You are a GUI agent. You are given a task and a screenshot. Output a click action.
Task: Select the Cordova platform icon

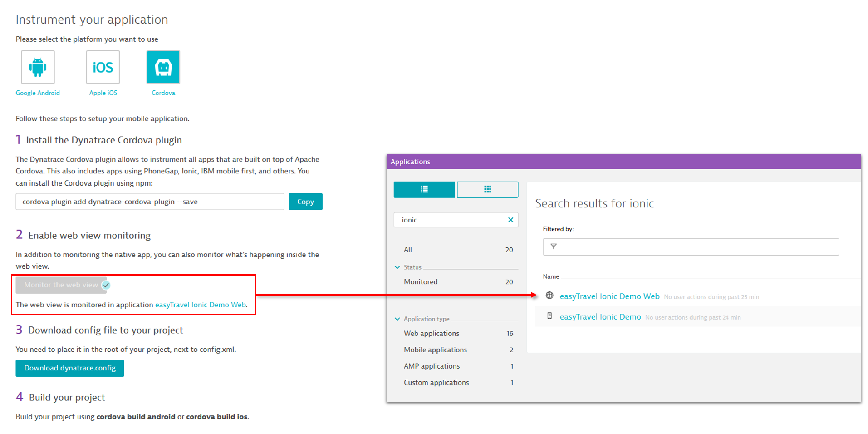163,67
